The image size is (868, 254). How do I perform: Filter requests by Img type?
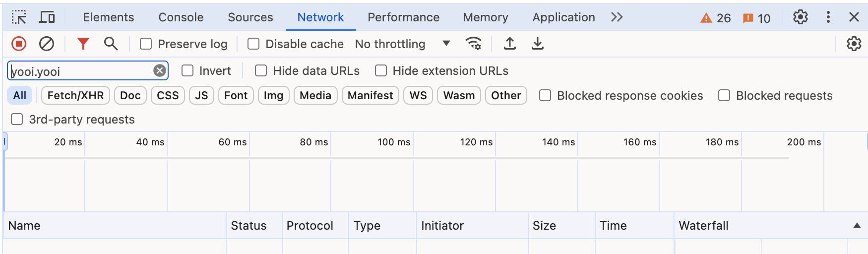[x=273, y=96]
